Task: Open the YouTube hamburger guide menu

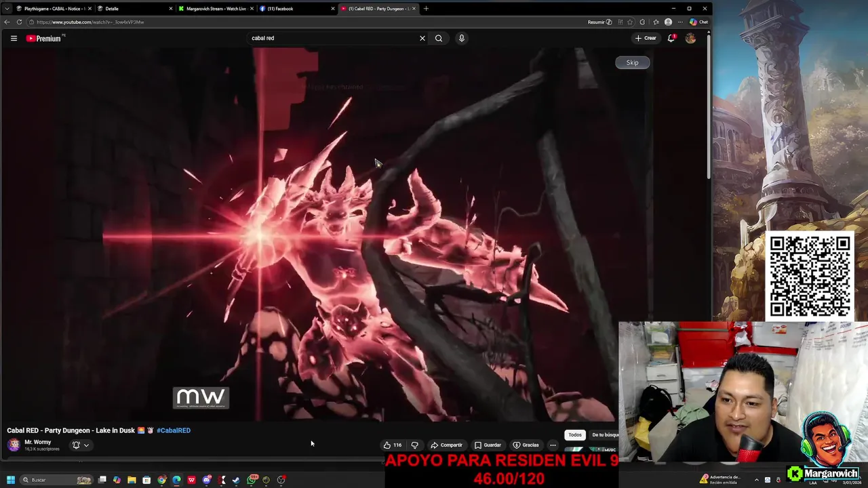Action: click(14, 38)
